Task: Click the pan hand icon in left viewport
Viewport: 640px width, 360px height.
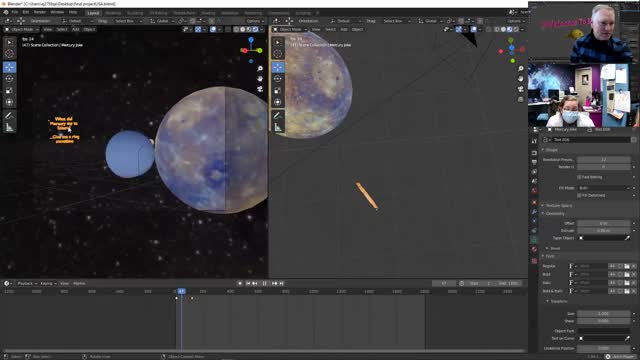Action: click(x=260, y=79)
